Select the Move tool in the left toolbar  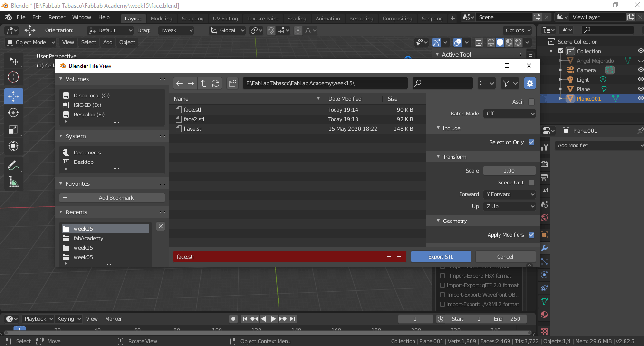[x=13, y=96]
